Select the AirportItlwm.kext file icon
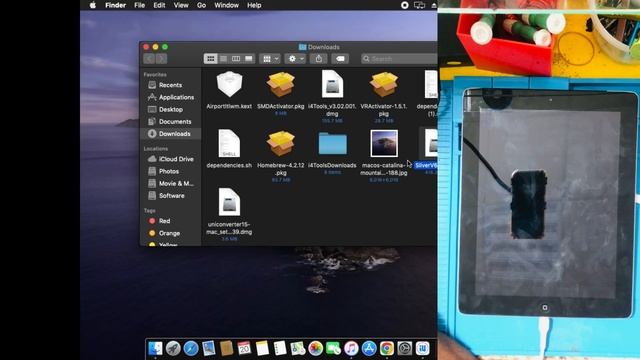The image size is (640, 360). point(229,84)
